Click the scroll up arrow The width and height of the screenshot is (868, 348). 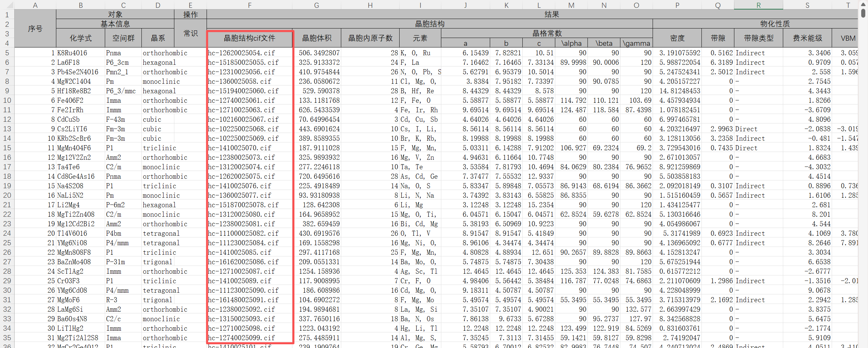tap(863, 4)
